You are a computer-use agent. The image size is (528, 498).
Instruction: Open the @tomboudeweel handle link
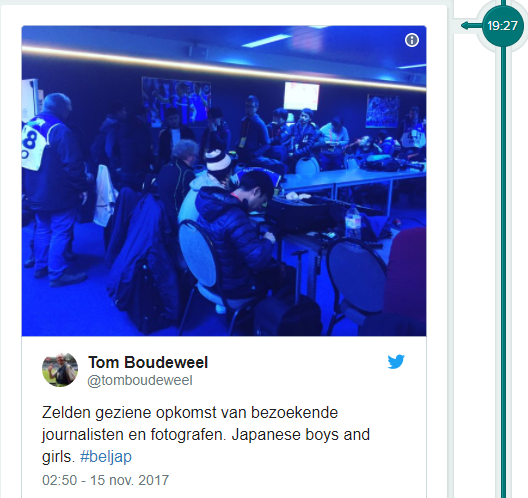tap(140, 380)
